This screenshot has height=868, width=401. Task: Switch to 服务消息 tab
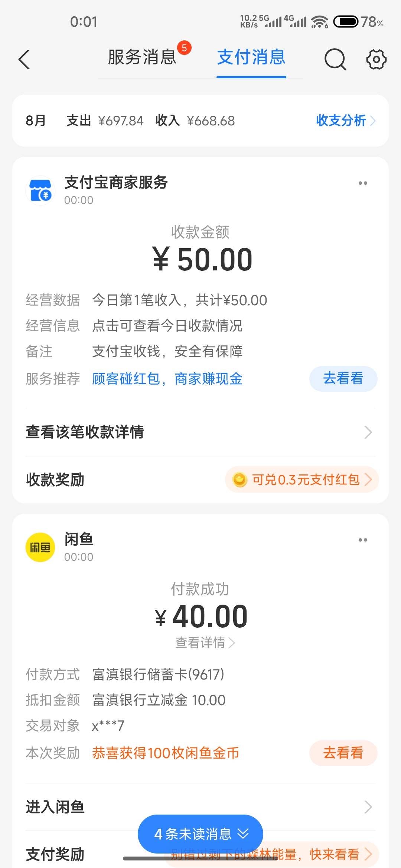tap(142, 57)
